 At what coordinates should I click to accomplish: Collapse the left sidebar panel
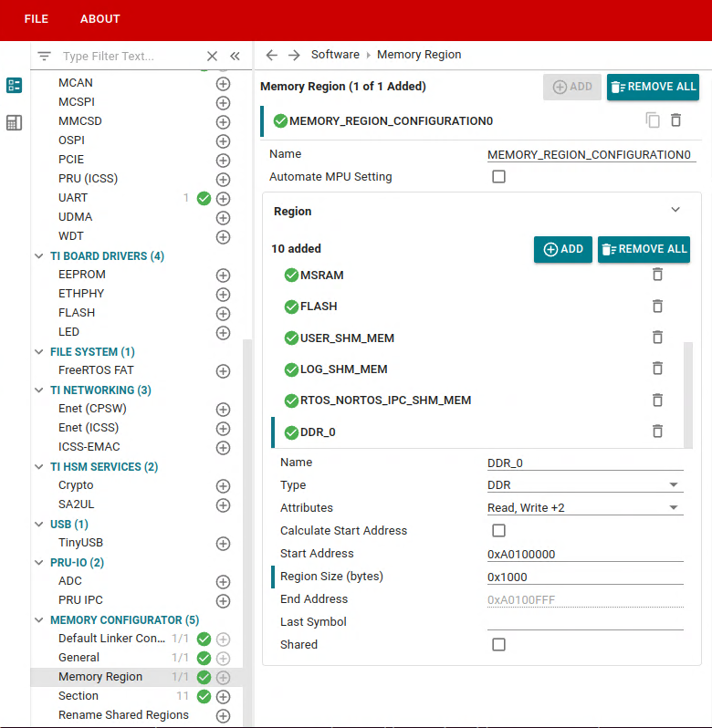[x=235, y=56]
